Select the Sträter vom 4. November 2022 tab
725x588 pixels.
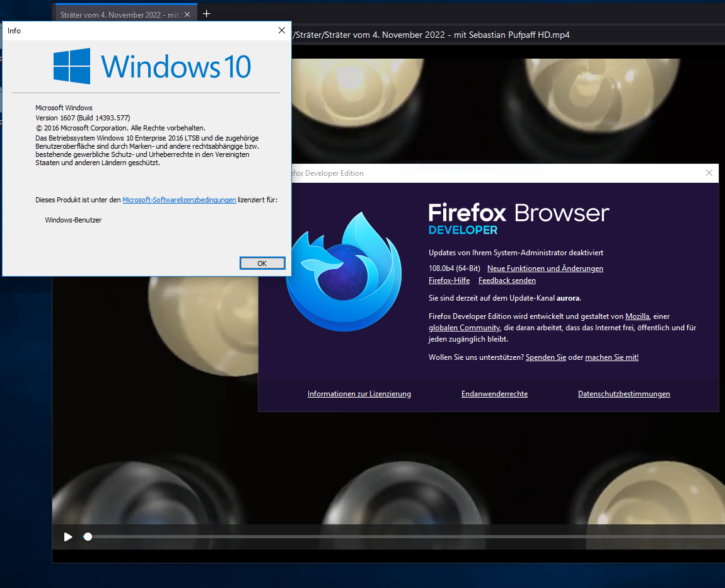coord(120,14)
